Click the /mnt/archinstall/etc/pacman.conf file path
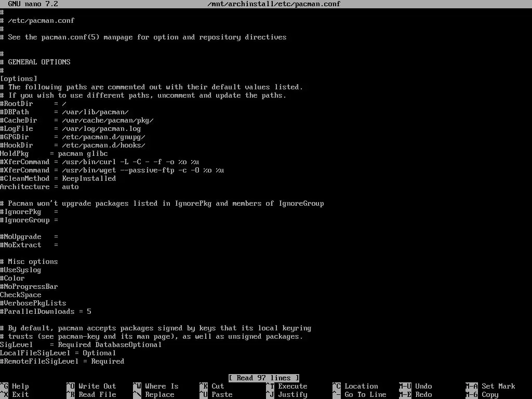Image resolution: width=532 pixels, height=399 pixels. (x=273, y=4)
